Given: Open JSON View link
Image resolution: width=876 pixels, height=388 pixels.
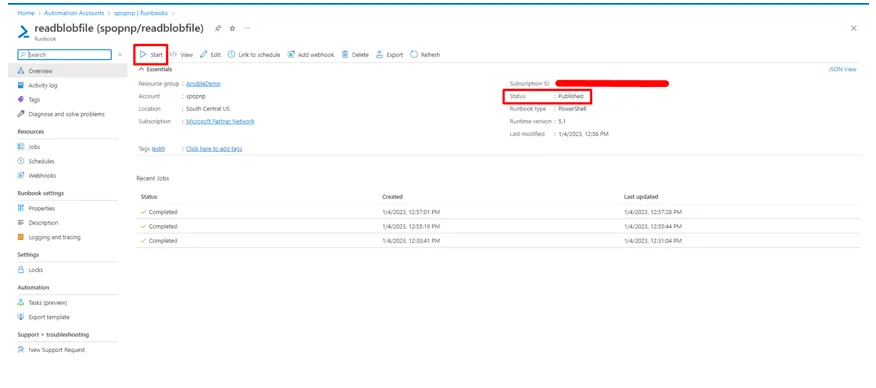Looking at the screenshot, I should click(842, 69).
